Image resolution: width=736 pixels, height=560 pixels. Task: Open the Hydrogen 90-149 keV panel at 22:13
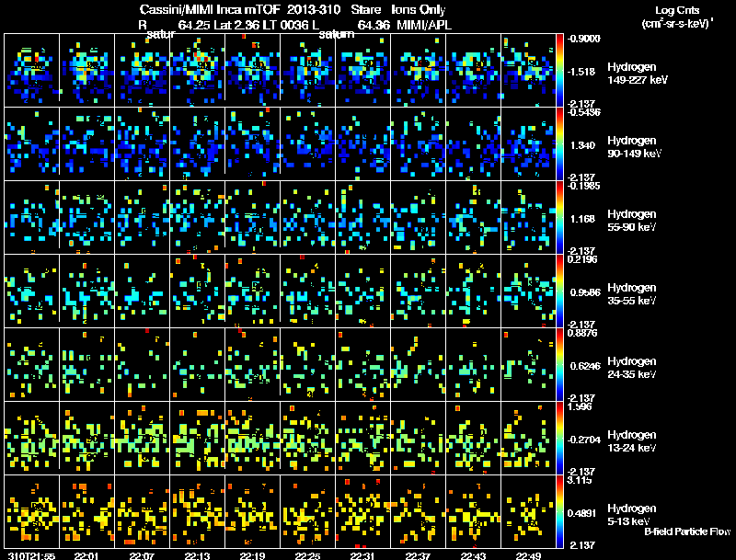198,143
